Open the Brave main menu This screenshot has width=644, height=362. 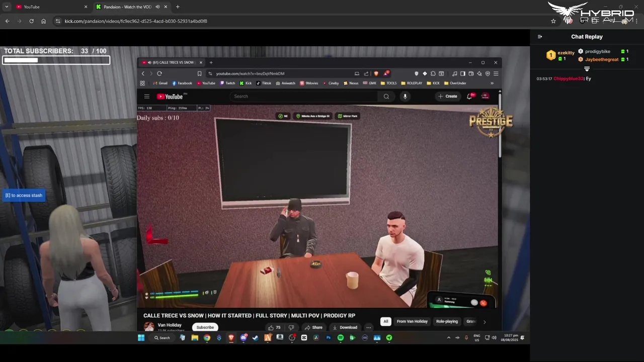[496, 73]
